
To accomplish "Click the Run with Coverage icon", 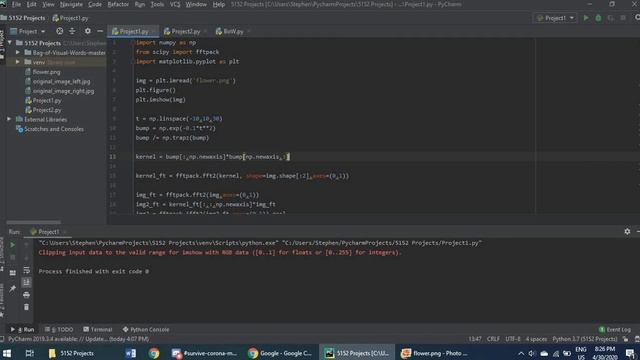I will [x=611, y=18].
